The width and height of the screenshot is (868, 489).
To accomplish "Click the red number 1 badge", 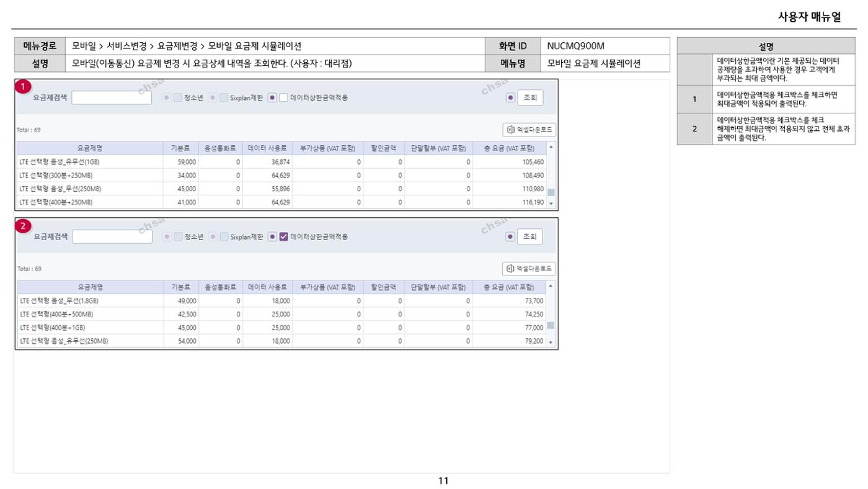I will point(23,87).
